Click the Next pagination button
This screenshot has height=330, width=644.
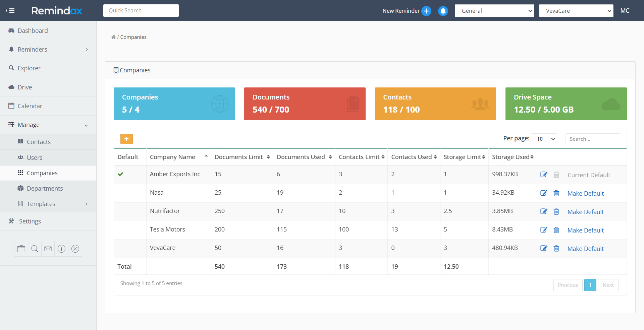coord(608,285)
